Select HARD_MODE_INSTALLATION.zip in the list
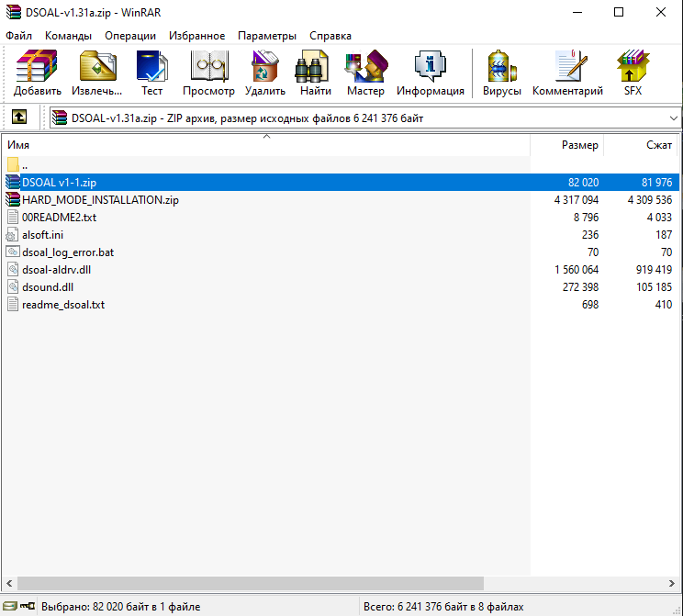Viewport: 683px width, 616px height. pos(100,199)
